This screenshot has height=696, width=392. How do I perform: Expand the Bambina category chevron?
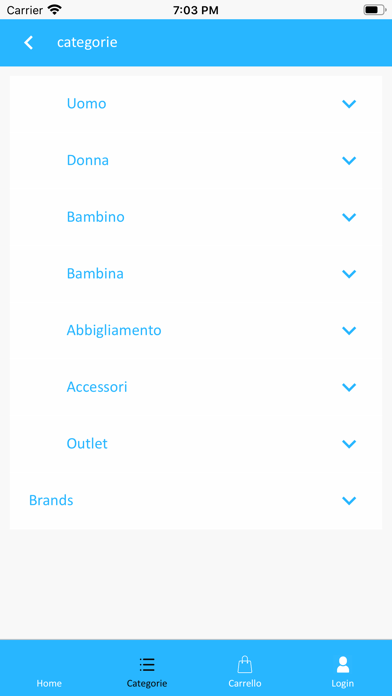coord(349,274)
